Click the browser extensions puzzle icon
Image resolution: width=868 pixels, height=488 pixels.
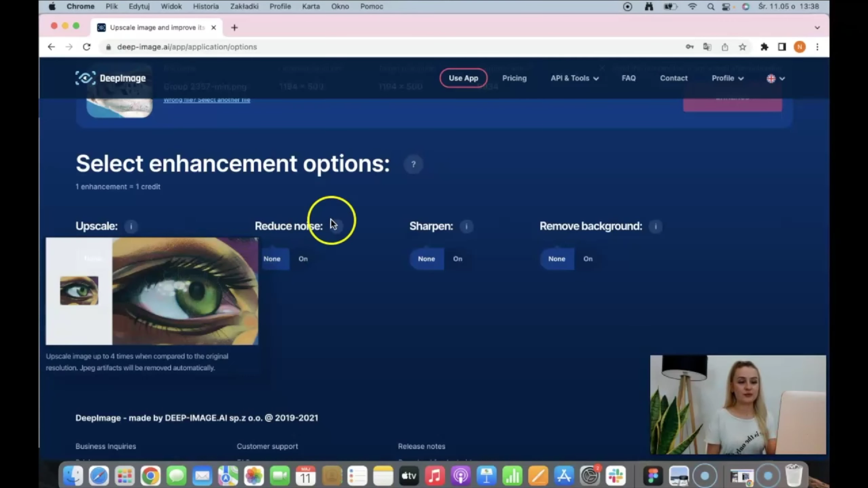764,47
